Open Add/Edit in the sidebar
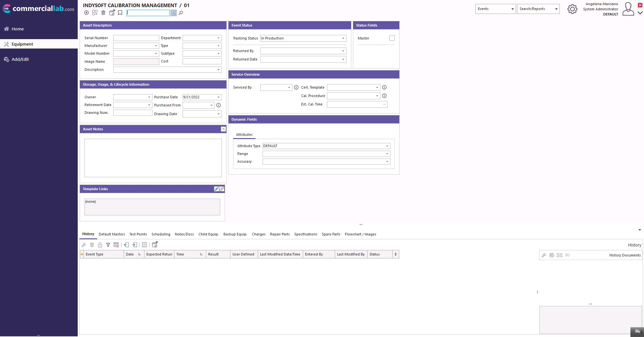The height and width of the screenshot is (337, 644). pos(20,60)
